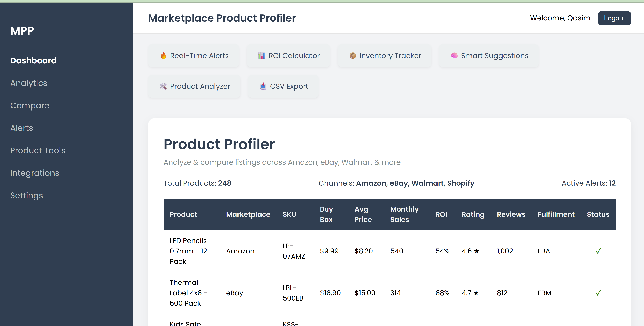Click the green checkmark for Thermal Label row

tap(598, 293)
